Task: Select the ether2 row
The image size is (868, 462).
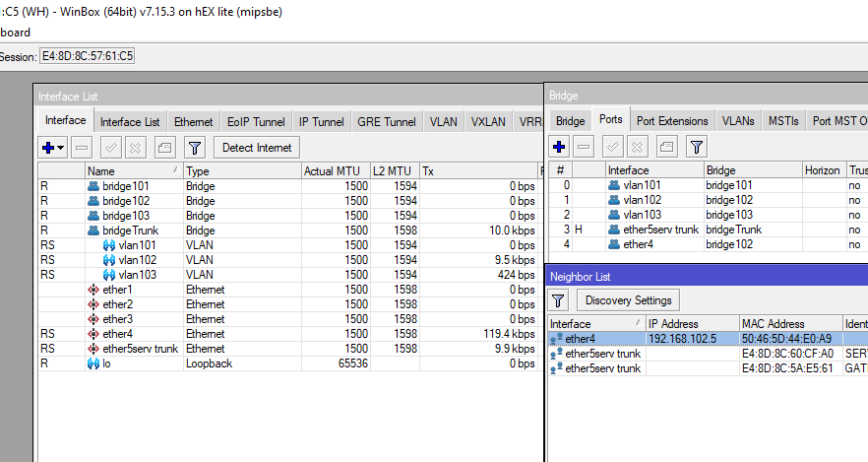Action: pos(289,304)
